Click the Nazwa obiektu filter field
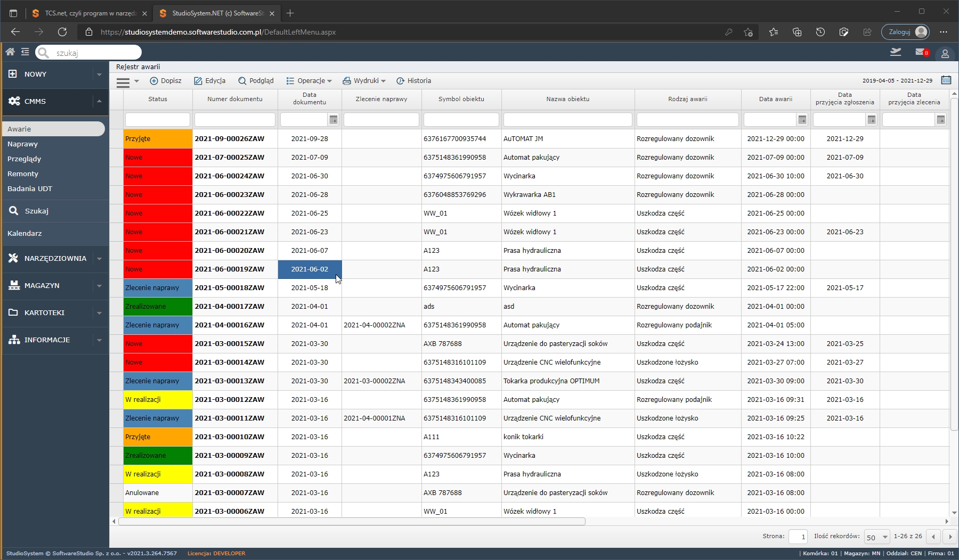The width and height of the screenshot is (959, 560). [568, 119]
